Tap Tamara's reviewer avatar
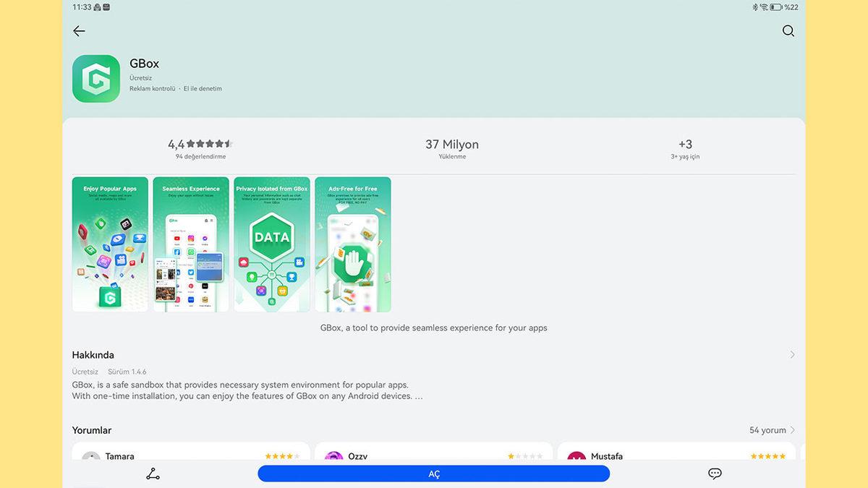 coord(91,458)
